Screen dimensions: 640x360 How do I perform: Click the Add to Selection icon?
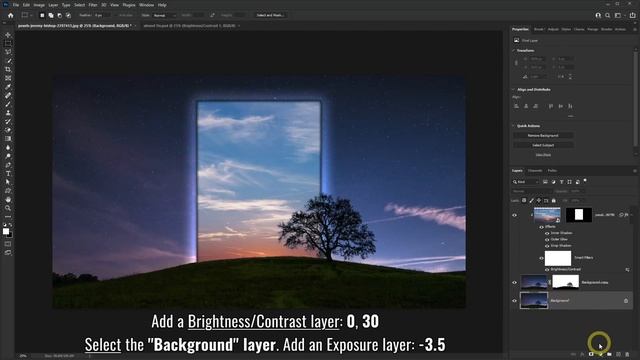[51, 15]
